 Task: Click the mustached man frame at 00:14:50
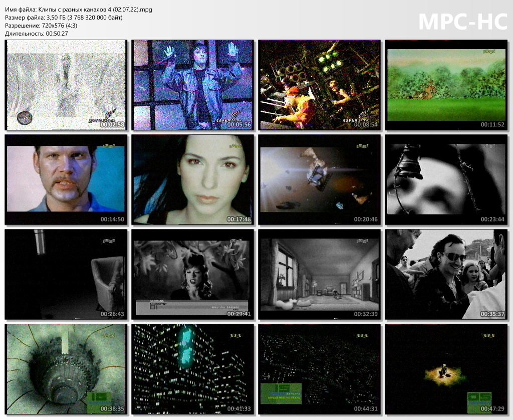coord(66,180)
